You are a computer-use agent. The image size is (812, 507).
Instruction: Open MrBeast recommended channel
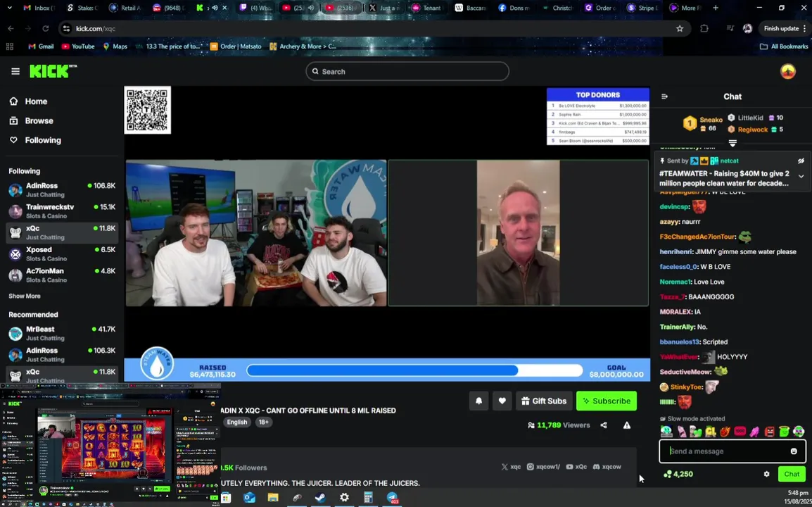[62, 333]
